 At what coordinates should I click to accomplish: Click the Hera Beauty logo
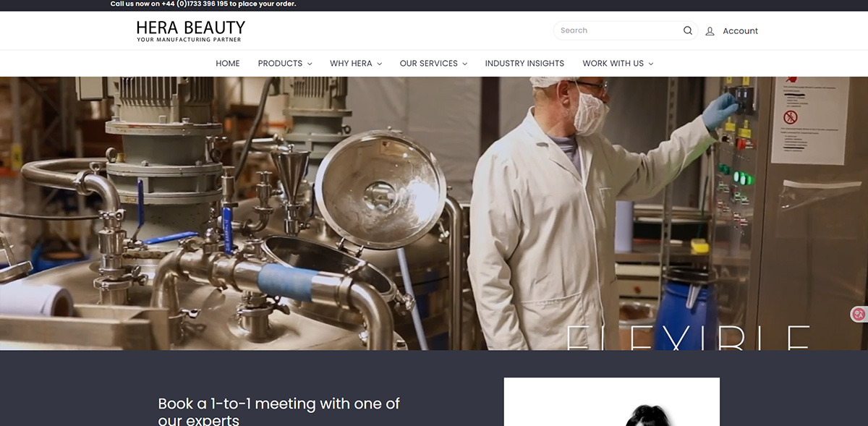(x=191, y=30)
